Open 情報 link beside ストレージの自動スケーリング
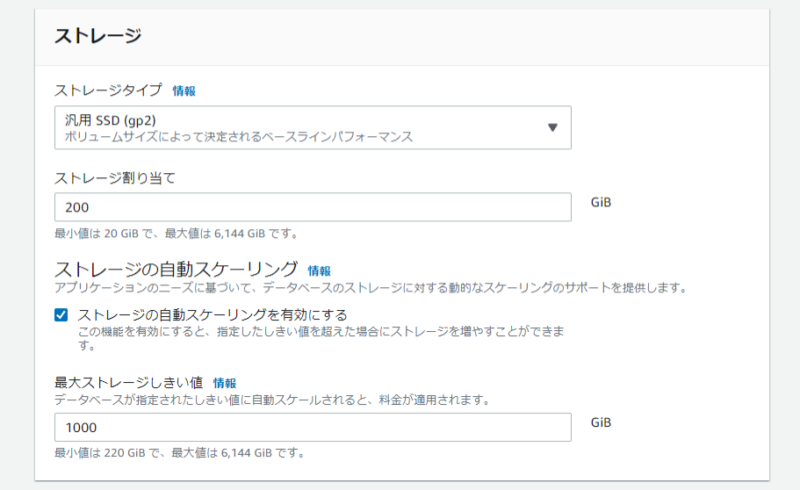The width and height of the screenshot is (800, 490). click(x=319, y=271)
